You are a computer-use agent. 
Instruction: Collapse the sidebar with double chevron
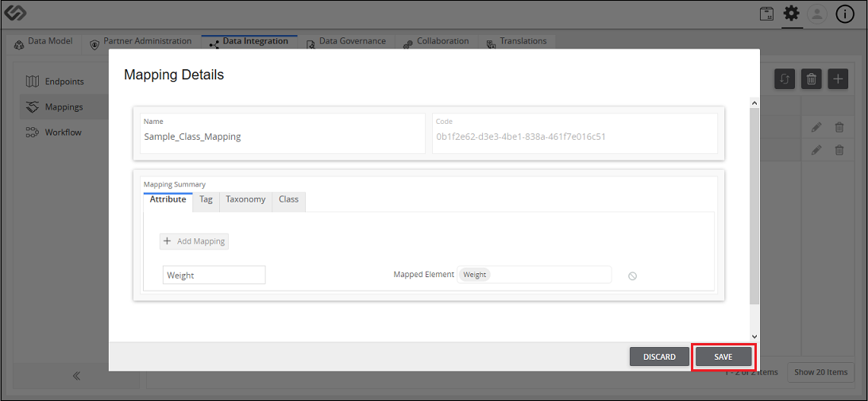pyautogui.click(x=76, y=376)
